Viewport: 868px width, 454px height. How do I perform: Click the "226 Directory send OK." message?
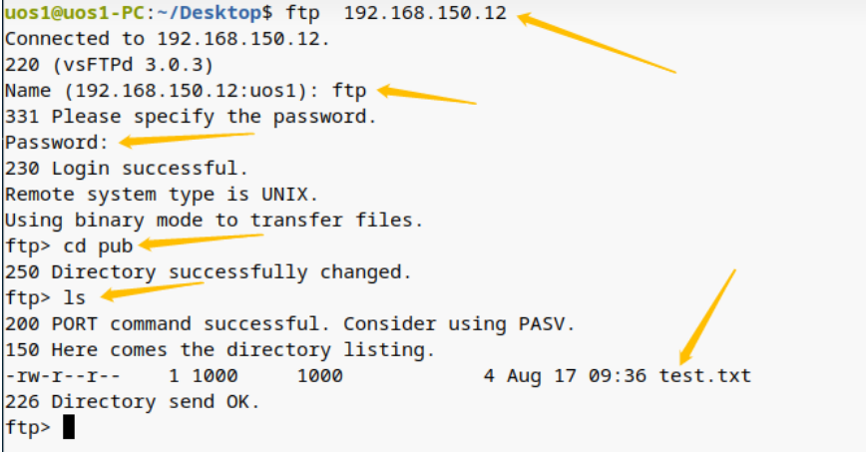click(x=133, y=402)
